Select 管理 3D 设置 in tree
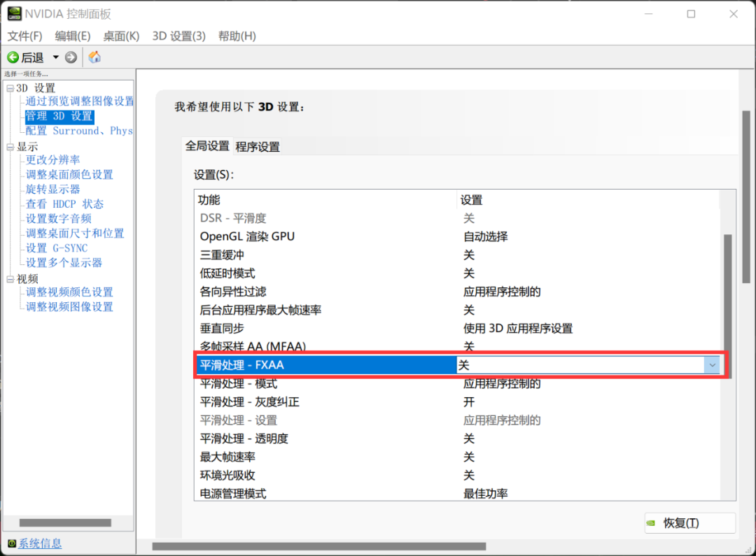756x556 pixels. 59,116
